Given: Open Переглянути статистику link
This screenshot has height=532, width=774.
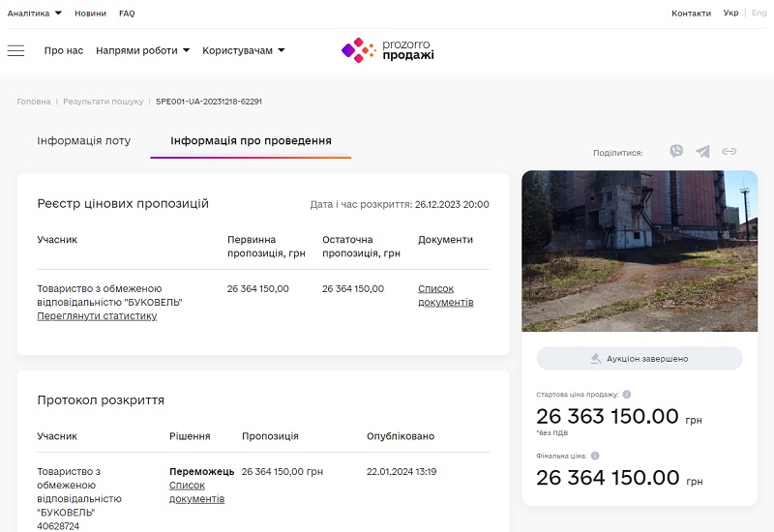Looking at the screenshot, I should [97, 316].
